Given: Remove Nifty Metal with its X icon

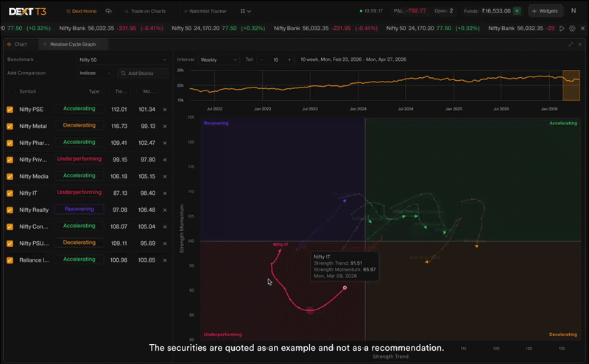Looking at the screenshot, I should click(165, 126).
